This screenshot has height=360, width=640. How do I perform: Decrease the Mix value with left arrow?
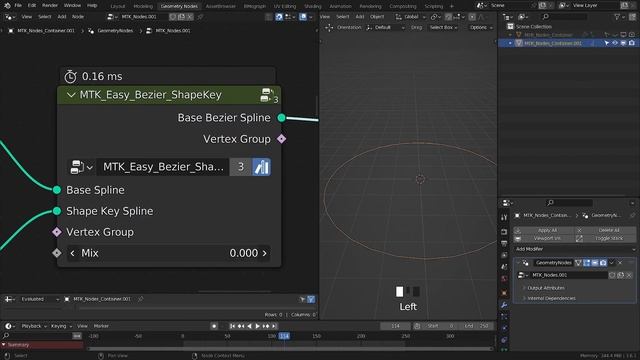(x=73, y=253)
